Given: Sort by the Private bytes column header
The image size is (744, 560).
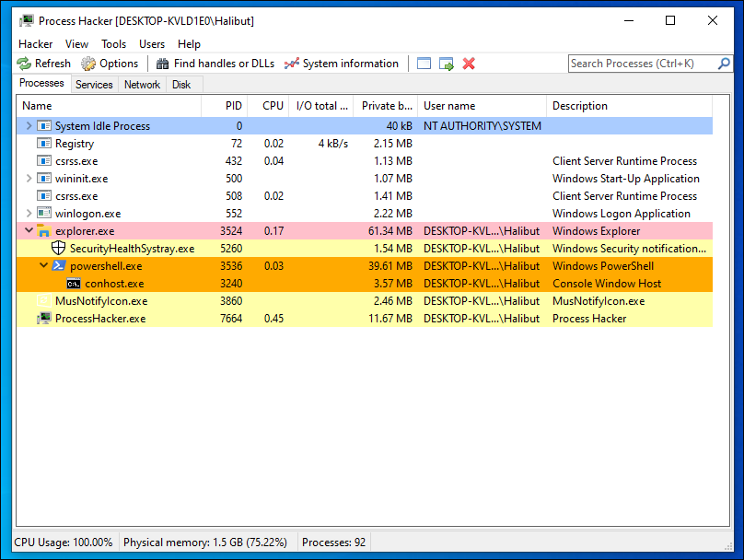Looking at the screenshot, I should tap(386, 106).
